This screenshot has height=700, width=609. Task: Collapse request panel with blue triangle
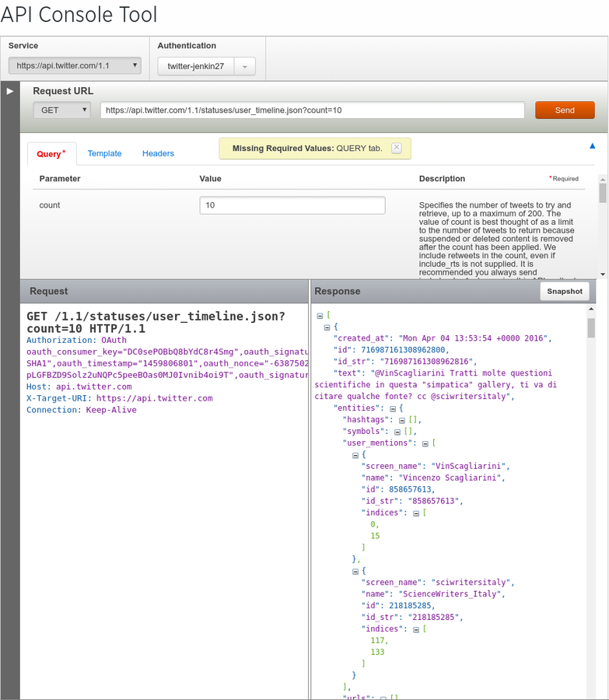tap(593, 146)
